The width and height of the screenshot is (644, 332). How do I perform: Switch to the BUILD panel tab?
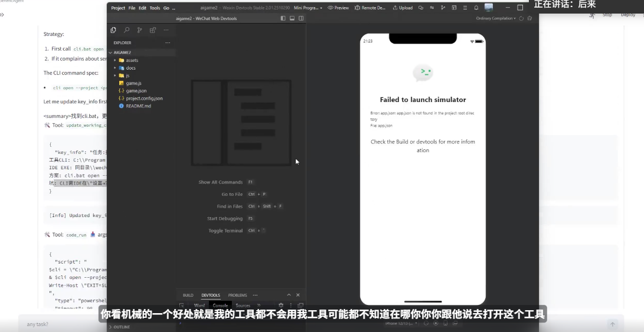(x=188, y=295)
